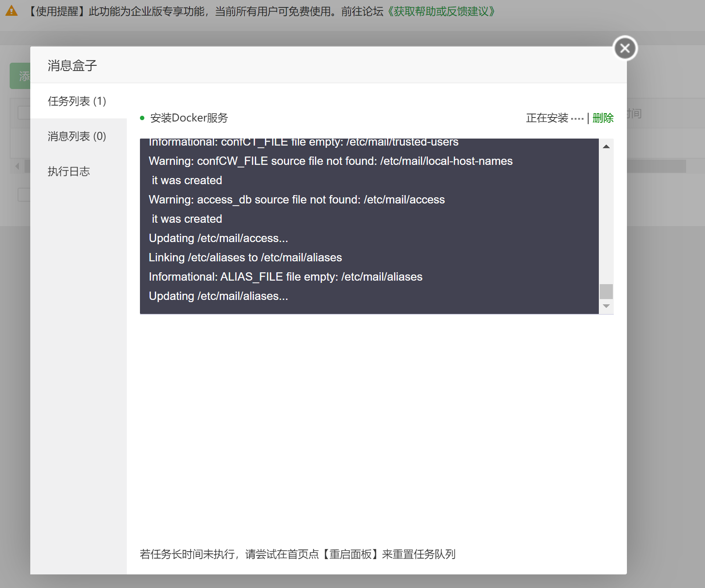Screen dimensions: 705x588
Task: Click the log scrollbar down arrow
Action: (x=606, y=306)
